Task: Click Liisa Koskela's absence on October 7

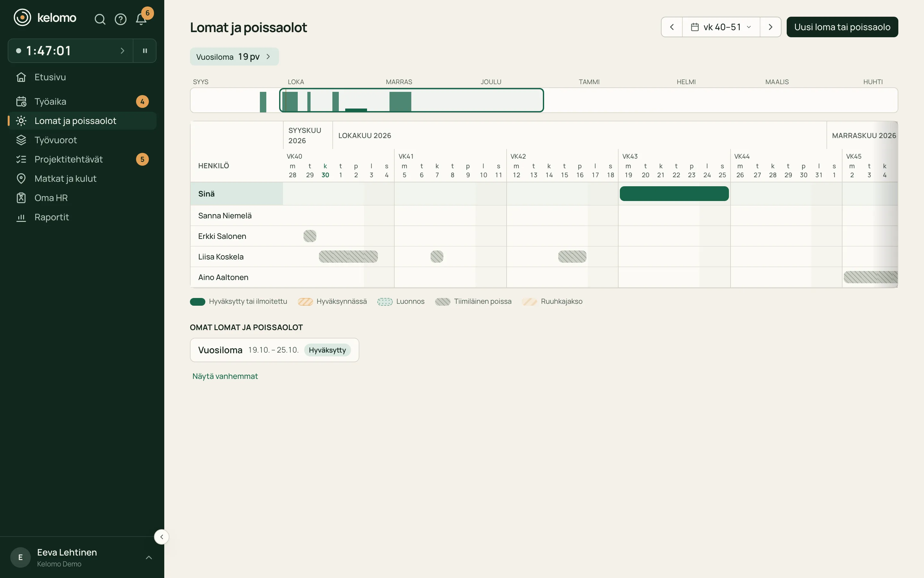Action: 437,257
